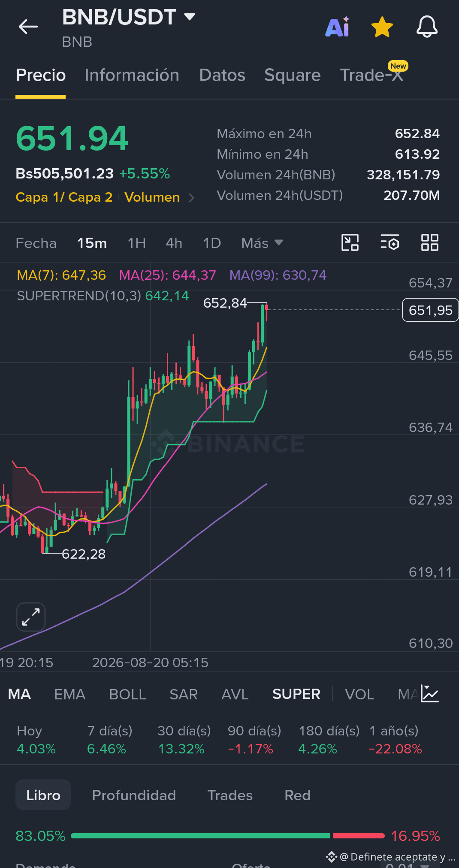Viewport: 459px width, 868px height.
Task: Select the 1H timeframe
Action: coord(136,243)
